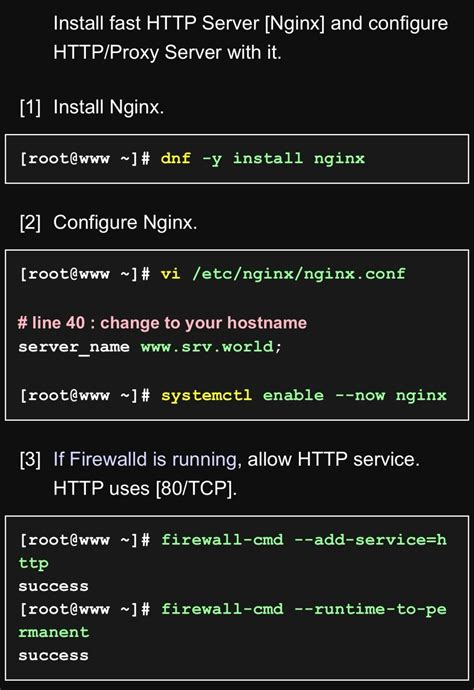
Task: Click the '[root@www ~]#' prompt before systemctl
Action: point(85,395)
